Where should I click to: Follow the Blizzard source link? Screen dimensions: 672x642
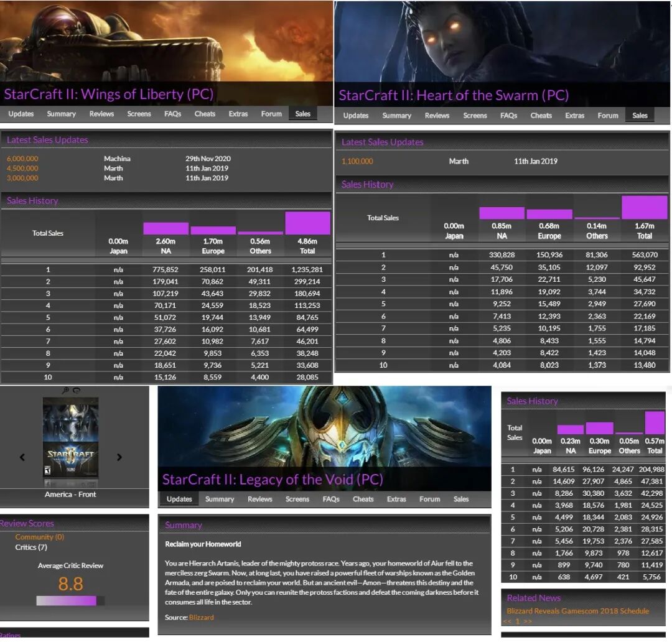point(201,617)
